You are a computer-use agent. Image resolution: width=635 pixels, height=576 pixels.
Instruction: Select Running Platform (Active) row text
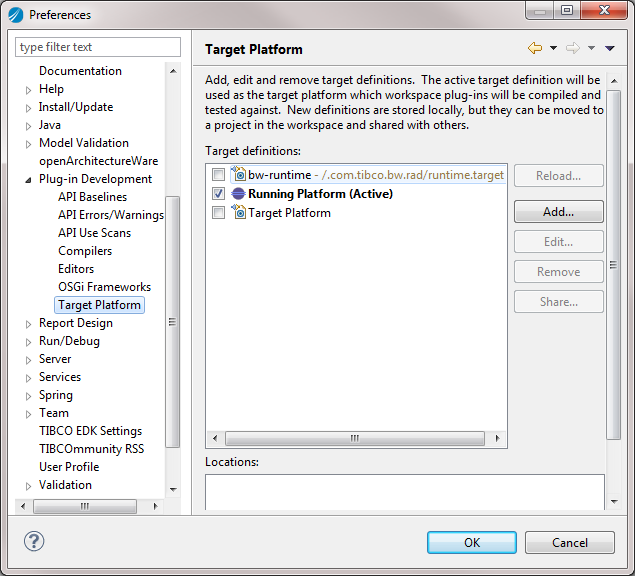tap(320, 194)
